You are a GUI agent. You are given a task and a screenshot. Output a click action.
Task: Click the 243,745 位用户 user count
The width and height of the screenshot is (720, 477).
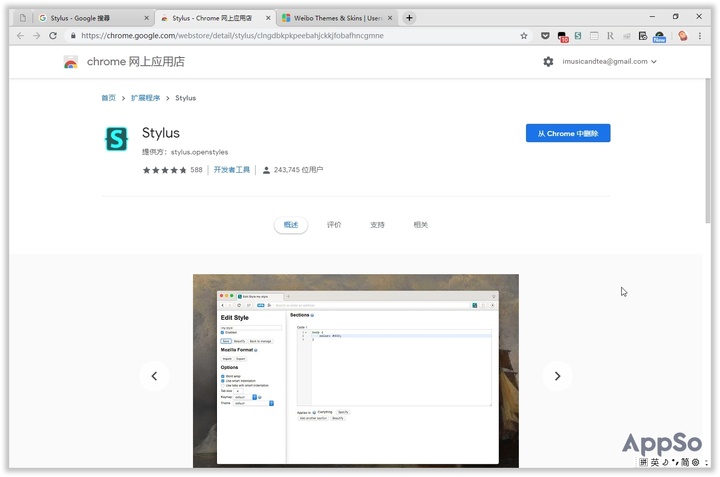point(293,170)
